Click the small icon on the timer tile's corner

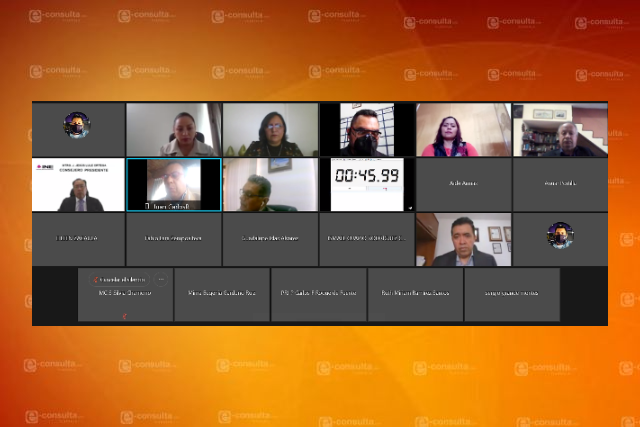[x=409, y=206]
